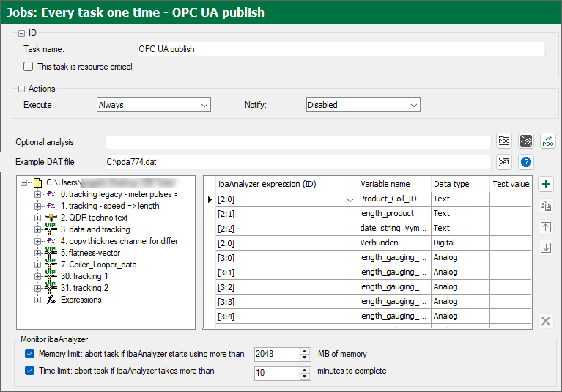Click the Example DAT file field
Screen dimensions: 562x392
coord(298,162)
